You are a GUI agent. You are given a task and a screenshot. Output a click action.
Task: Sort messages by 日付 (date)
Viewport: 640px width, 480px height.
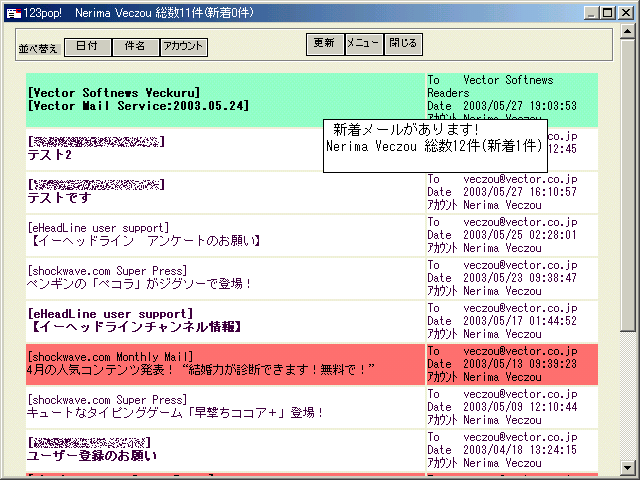(x=87, y=47)
